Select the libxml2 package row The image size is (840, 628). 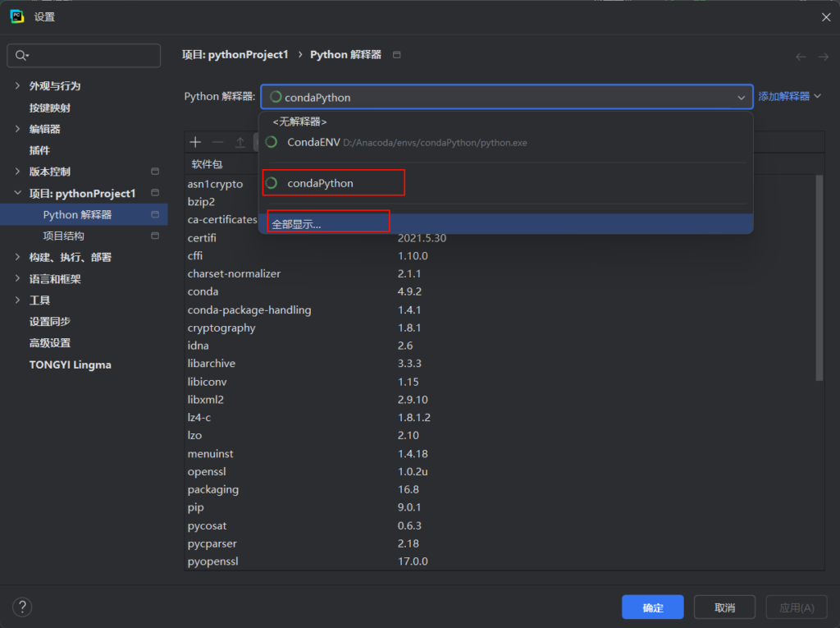click(500, 400)
